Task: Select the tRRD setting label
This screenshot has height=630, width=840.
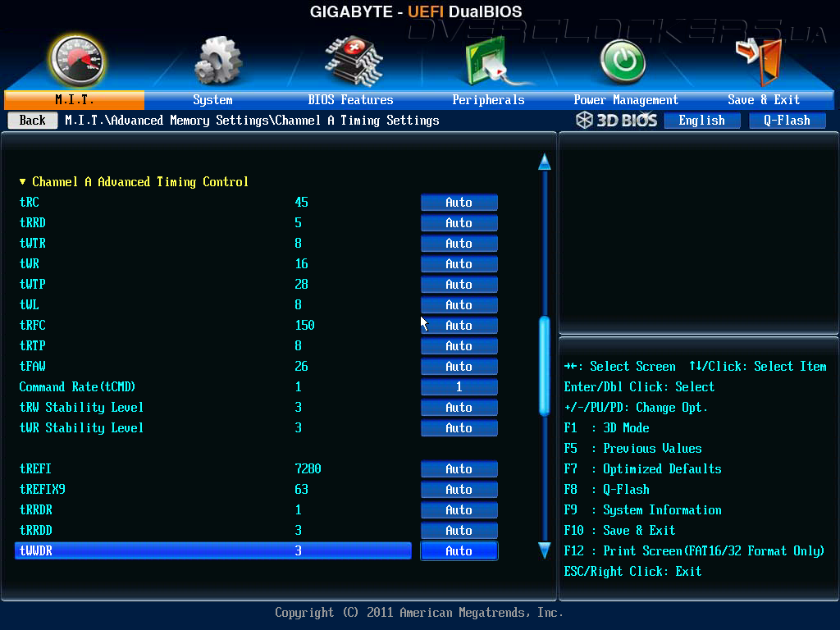Action: pos(32,223)
